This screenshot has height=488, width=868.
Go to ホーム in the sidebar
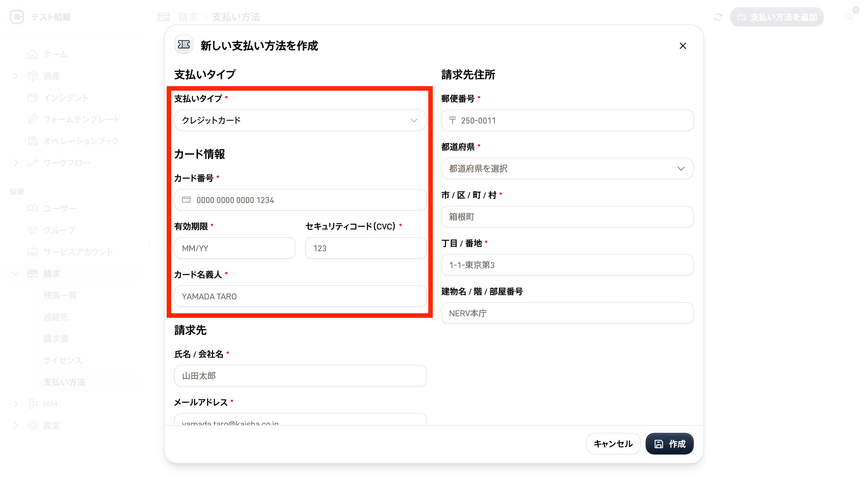(55, 54)
